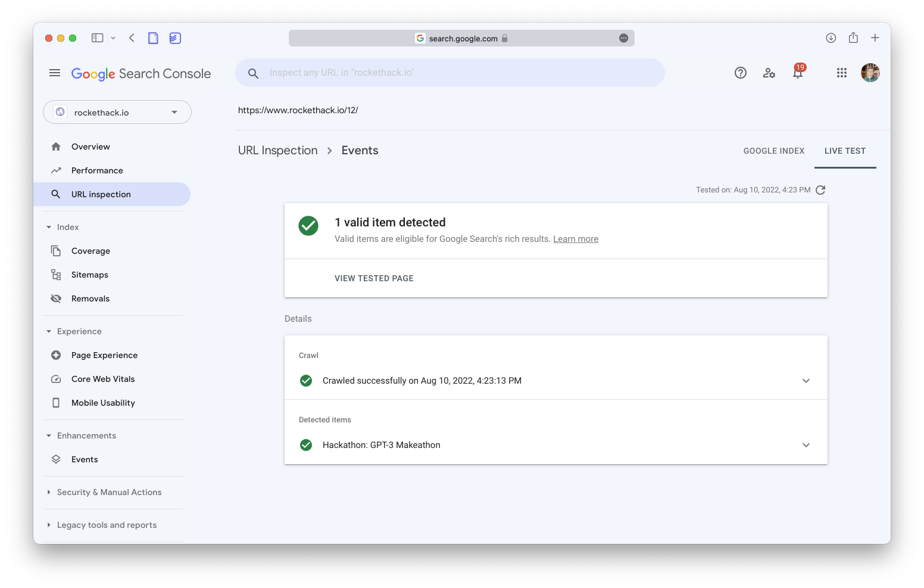Click the Safari share icon

tap(853, 38)
